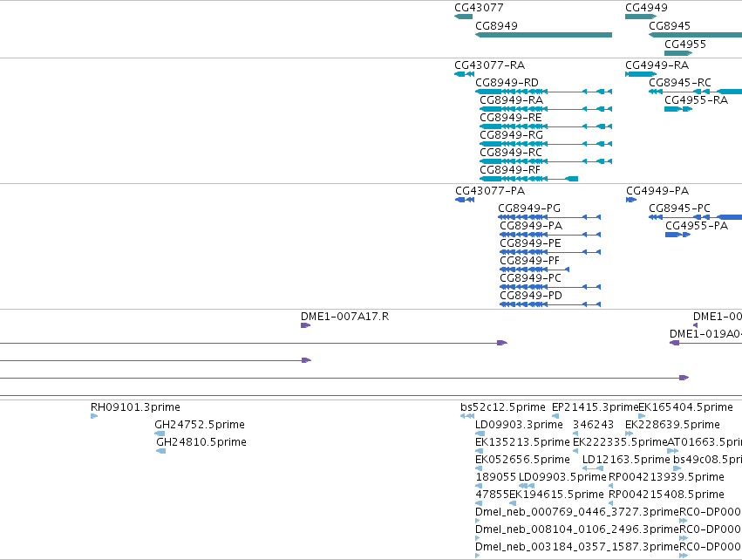This screenshot has width=742, height=560.
Task: Select the DME1-007A17.R clone label
Action: click(x=345, y=317)
